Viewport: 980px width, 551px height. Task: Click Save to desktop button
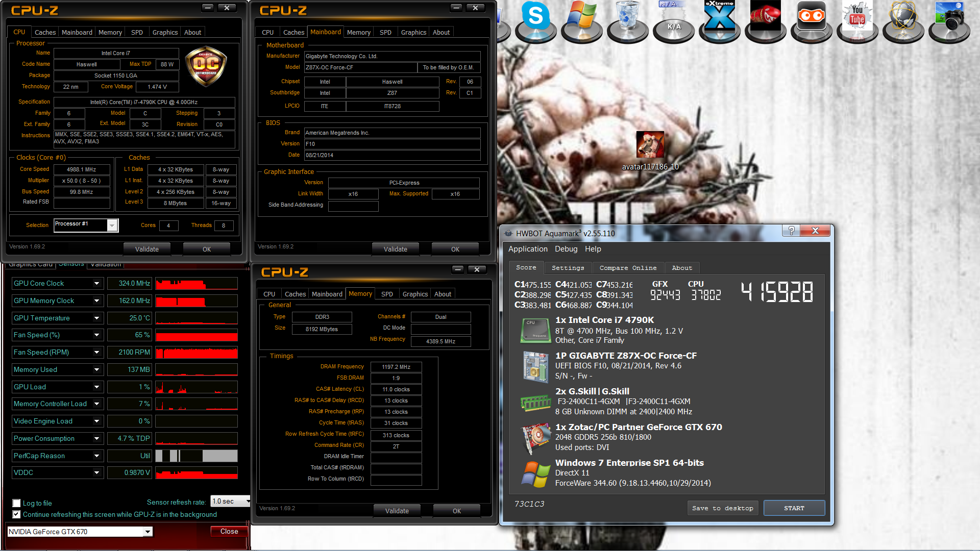pos(722,508)
